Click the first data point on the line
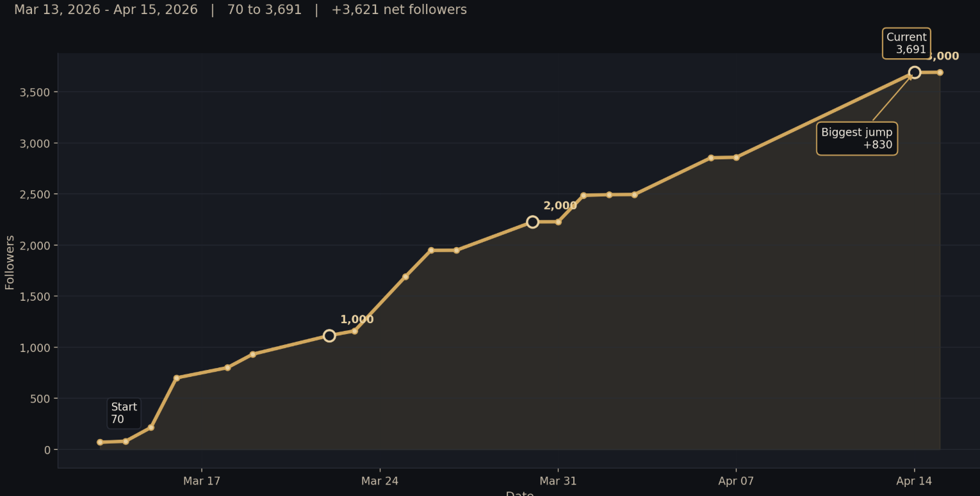Screen dimensions: 980x496 [99, 442]
